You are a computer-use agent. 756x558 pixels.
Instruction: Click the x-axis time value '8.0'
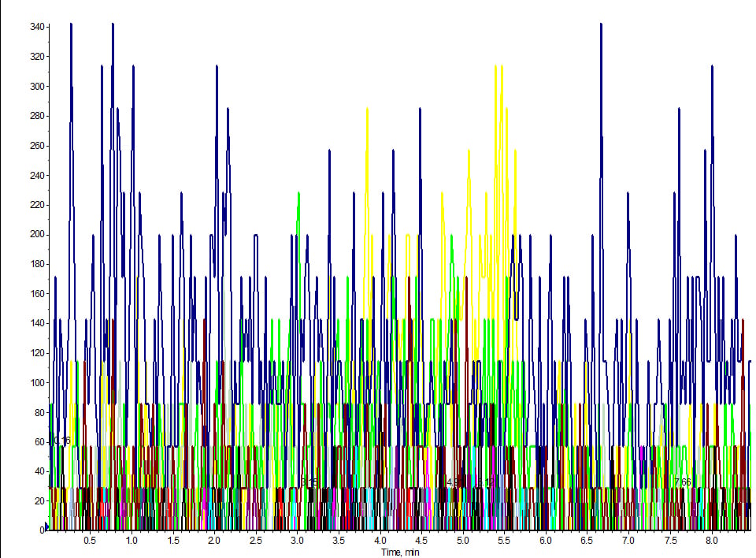coord(712,540)
